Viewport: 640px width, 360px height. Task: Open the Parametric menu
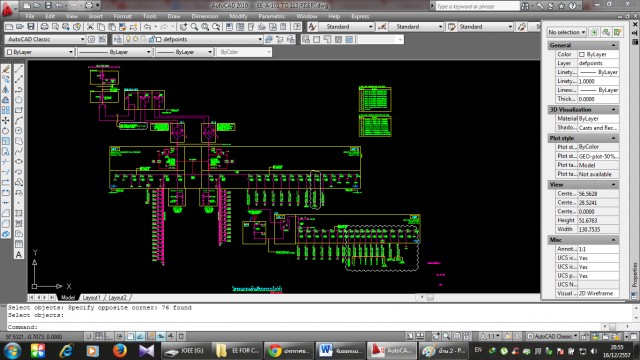272,16
